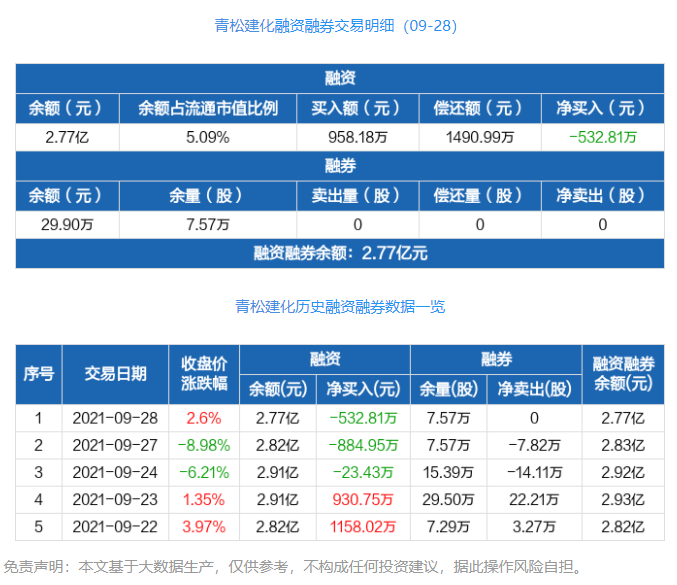Click the red 3.97% change value

[204, 527]
